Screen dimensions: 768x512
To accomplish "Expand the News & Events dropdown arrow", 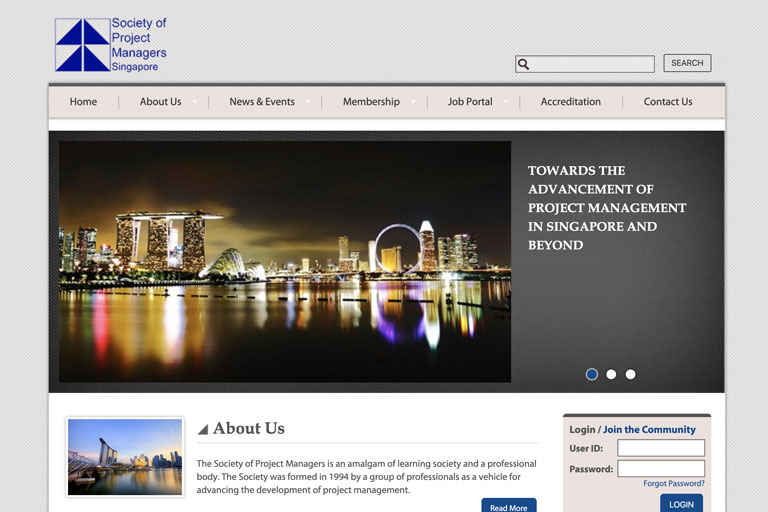I will click(x=308, y=102).
